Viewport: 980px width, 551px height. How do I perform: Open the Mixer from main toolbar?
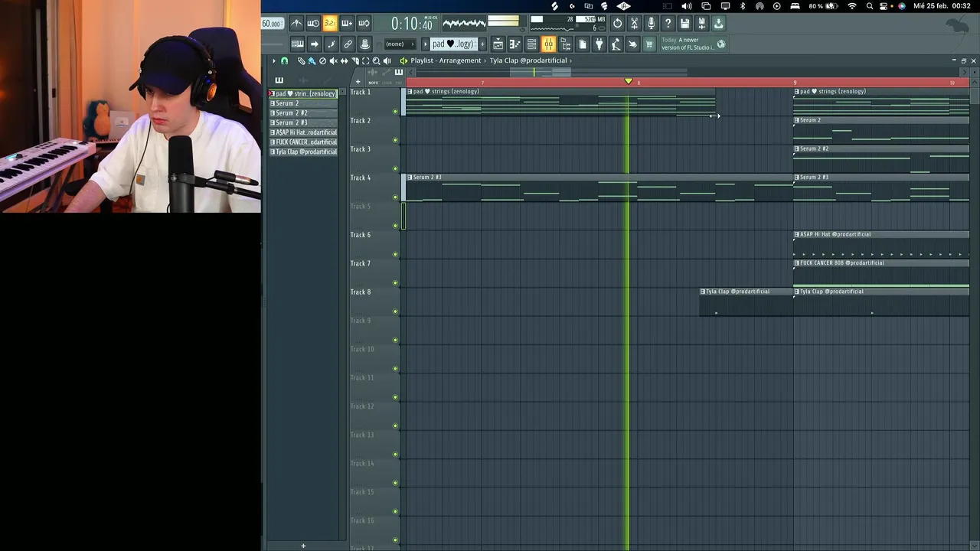(548, 44)
